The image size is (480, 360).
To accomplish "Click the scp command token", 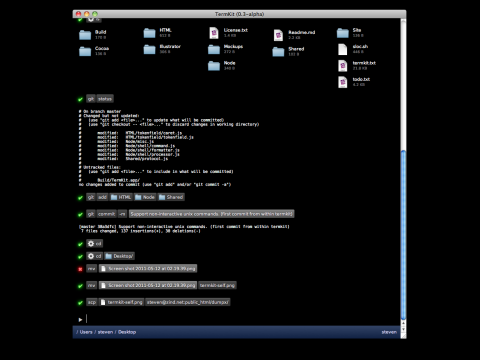I will 92,302.
